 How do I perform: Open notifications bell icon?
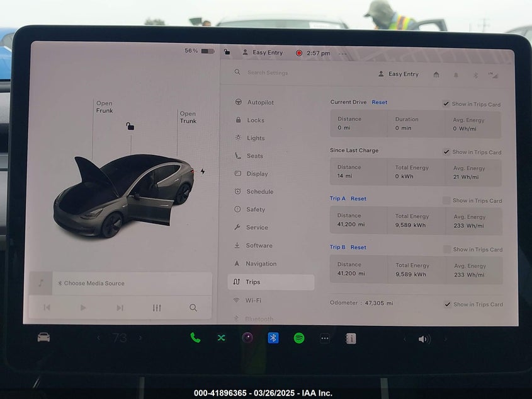[x=456, y=75]
